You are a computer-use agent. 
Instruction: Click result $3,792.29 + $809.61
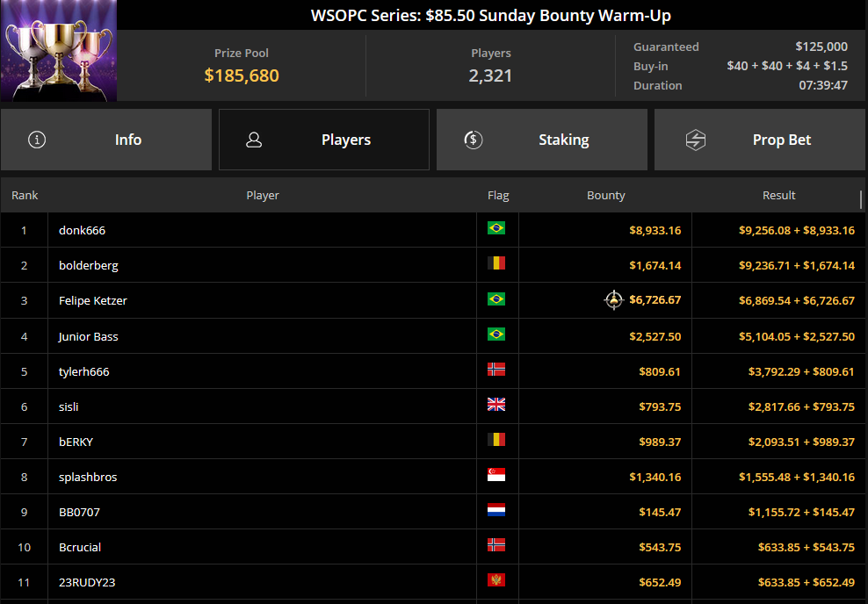pyautogui.click(x=801, y=371)
